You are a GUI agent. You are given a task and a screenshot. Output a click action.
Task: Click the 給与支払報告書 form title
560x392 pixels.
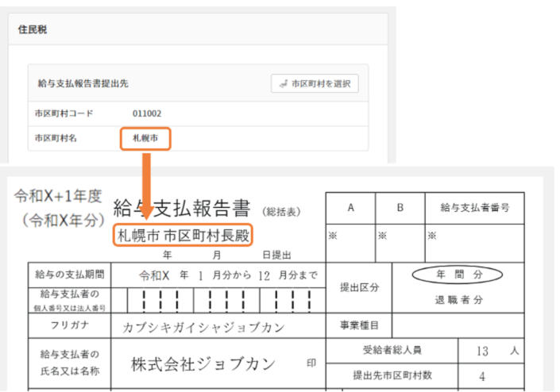click(183, 209)
